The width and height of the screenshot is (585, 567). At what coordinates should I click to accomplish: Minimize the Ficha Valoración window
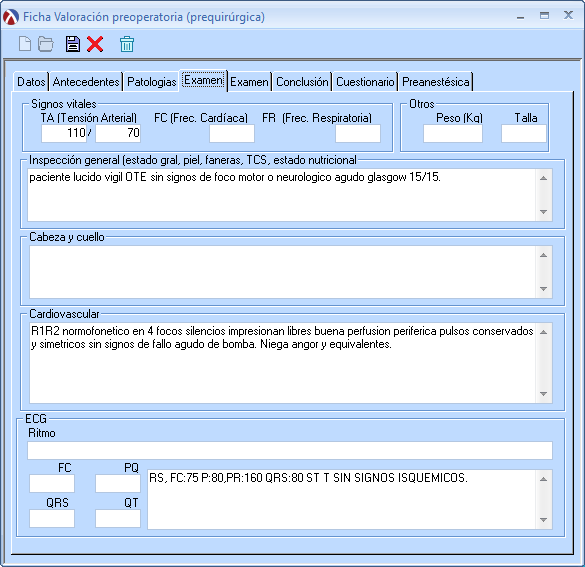pyautogui.click(x=520, y=17)
